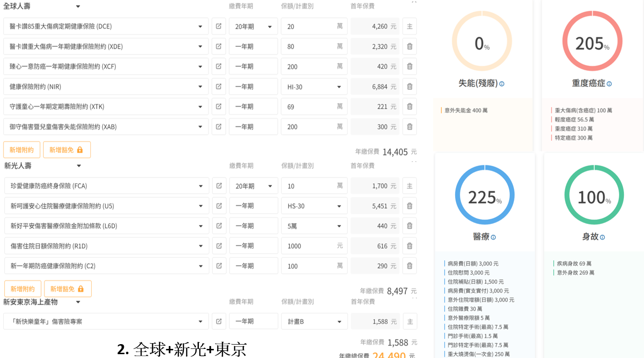This screenshot has width=644, height=358.
Task: Open external link for 新好平安傷害醫療 (L6D)
Action: 219,226
